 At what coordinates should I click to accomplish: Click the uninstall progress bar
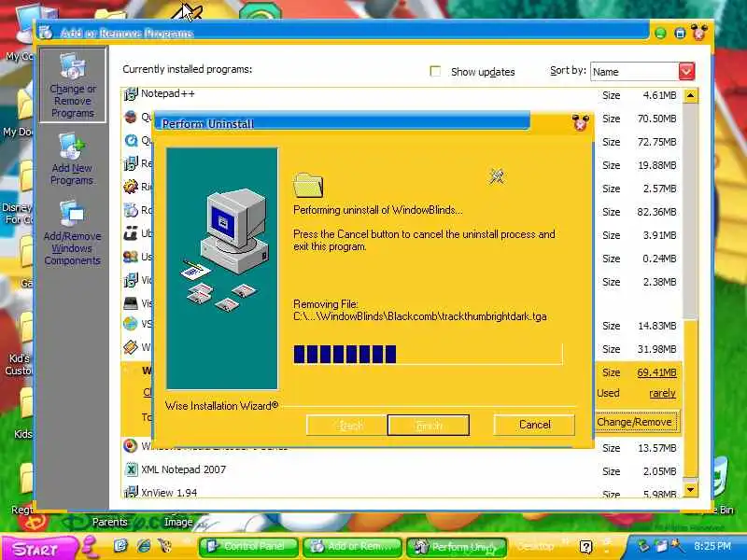pyautogui.click(x=428, y=355)
